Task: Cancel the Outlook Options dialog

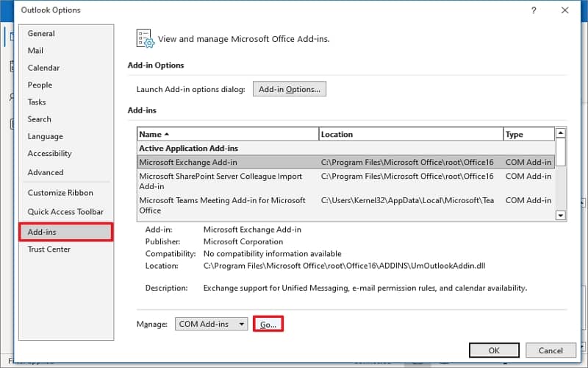Action: (551, 350)
